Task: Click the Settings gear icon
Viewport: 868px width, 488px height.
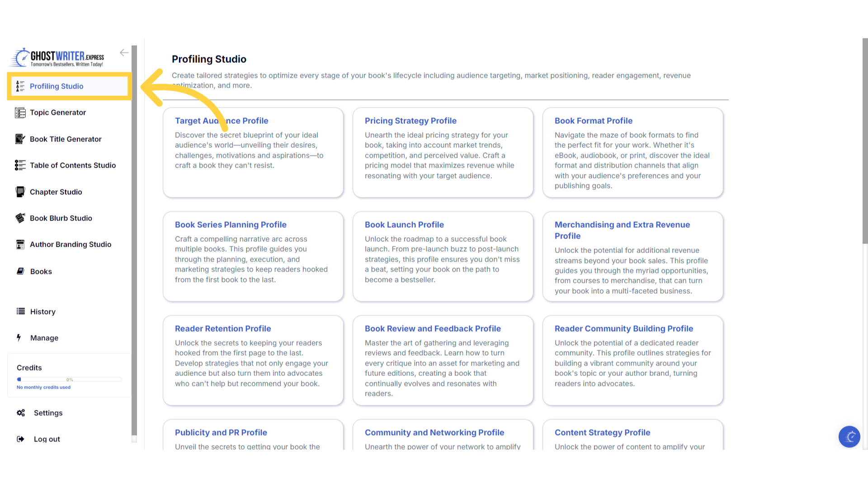Action: (21, 413)
